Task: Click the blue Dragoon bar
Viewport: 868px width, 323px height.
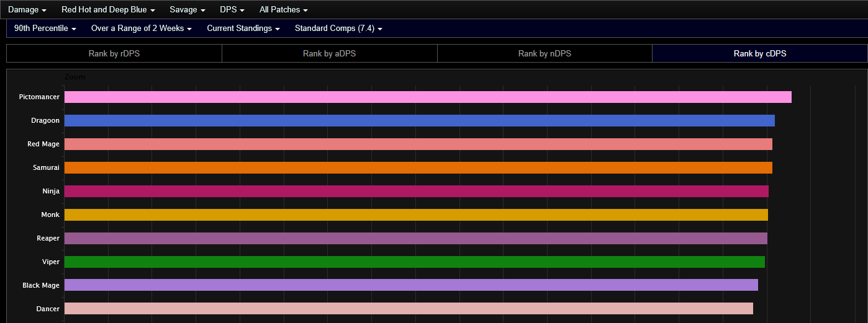Action: [x=420, y=120]
